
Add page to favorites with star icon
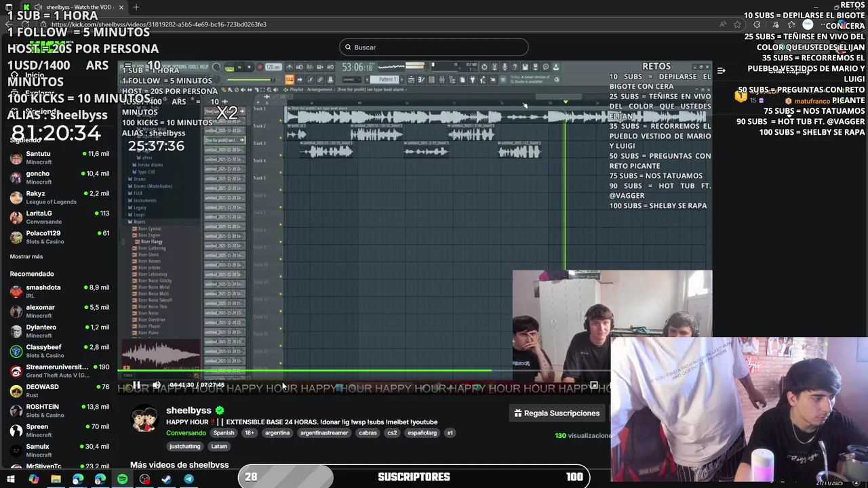[x=737, y=24]
